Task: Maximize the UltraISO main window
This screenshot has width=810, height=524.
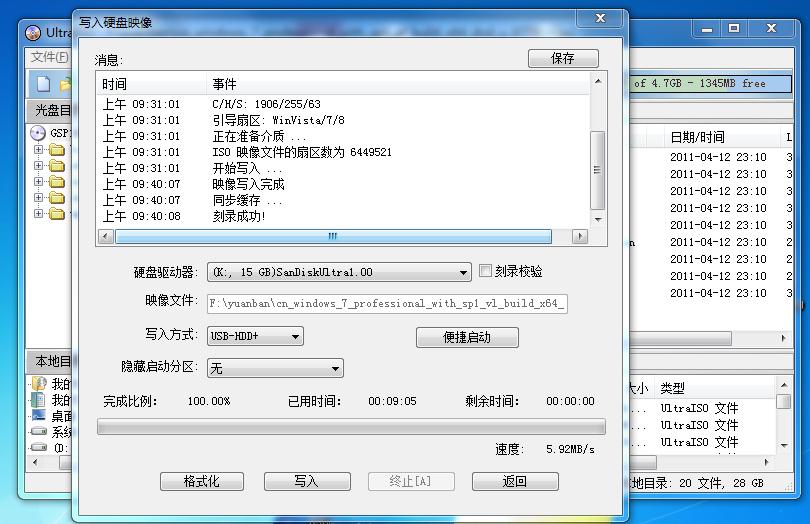Action: tap(734, 28)
